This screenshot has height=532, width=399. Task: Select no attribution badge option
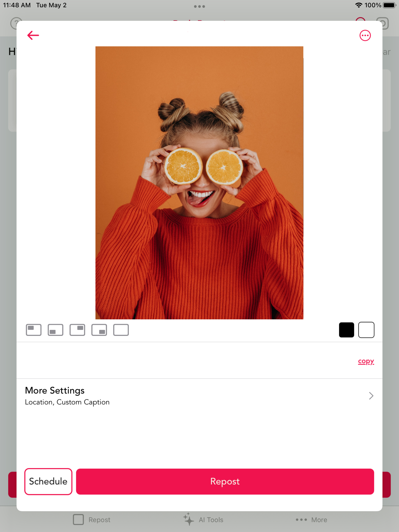coord(121,330)
